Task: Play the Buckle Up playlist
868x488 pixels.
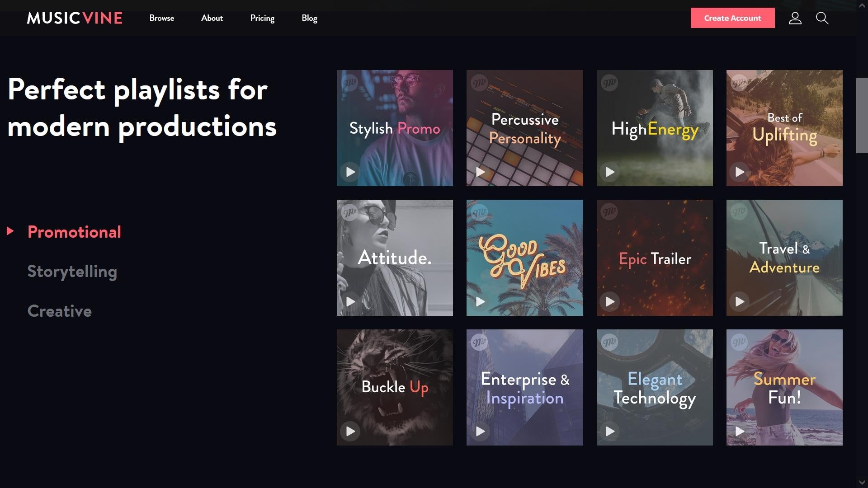Action: [x=350, y=431]
